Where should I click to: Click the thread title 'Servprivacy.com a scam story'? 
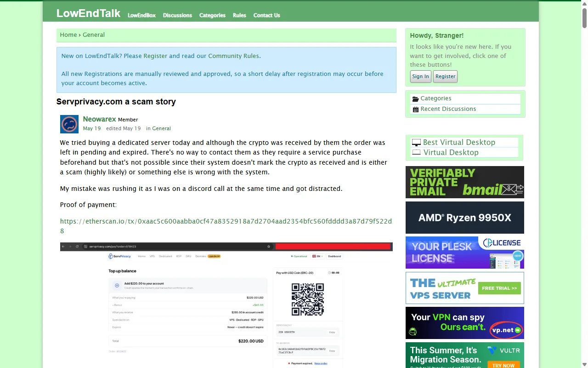116,102
